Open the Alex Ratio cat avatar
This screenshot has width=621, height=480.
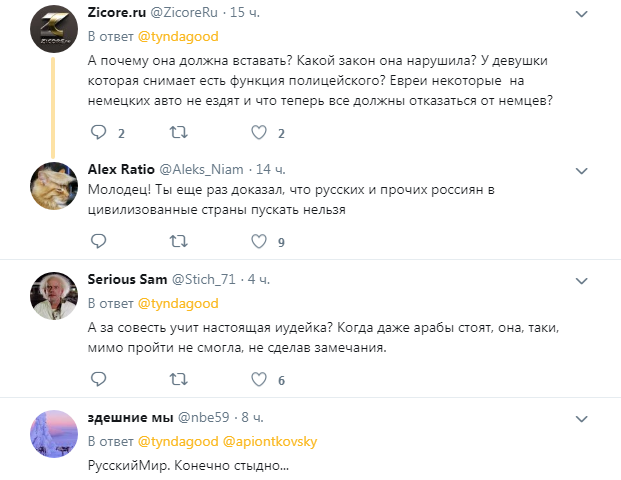pos(54,186)
